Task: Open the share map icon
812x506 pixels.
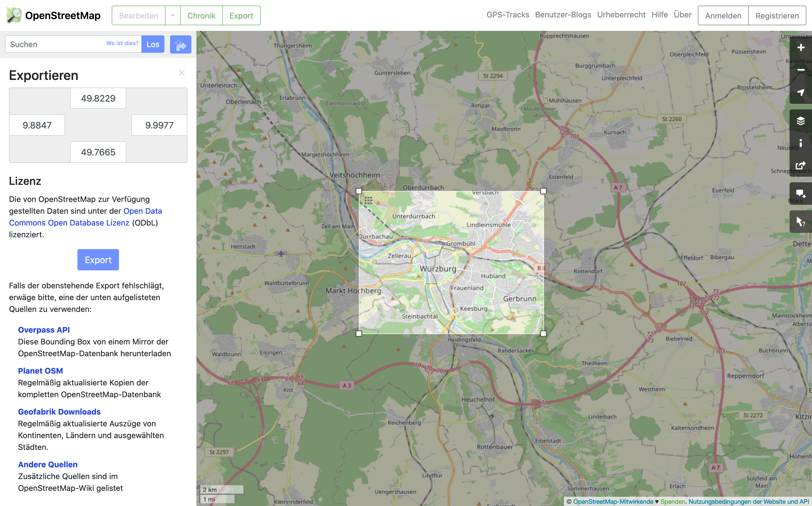Action: click(800, 165)
